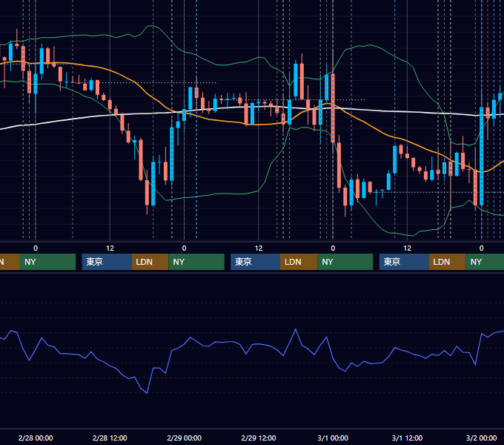504x445 pixels.
Task: Click the '2/28 12:00' date label
Action: click(110, 438)
